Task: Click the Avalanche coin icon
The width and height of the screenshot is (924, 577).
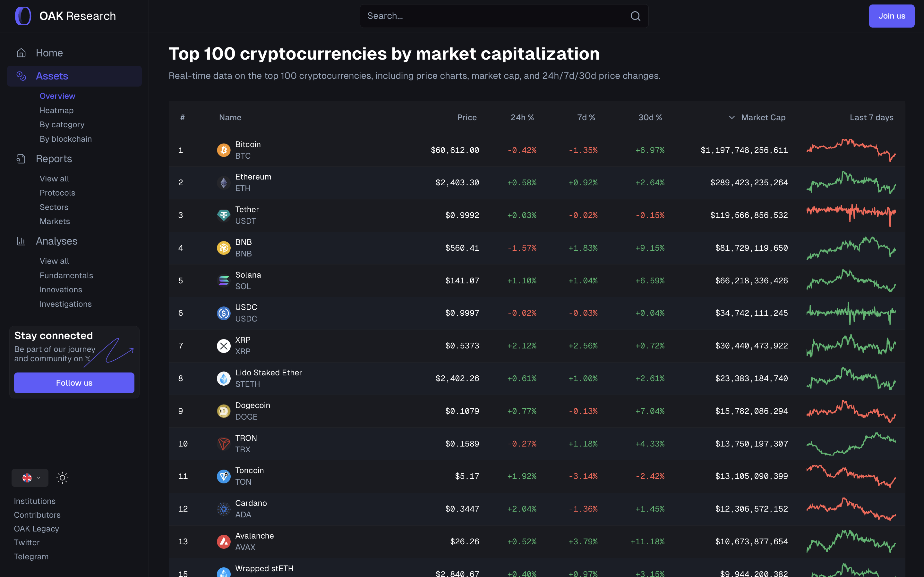Action: pyautogui.click(x=224, y=541)
